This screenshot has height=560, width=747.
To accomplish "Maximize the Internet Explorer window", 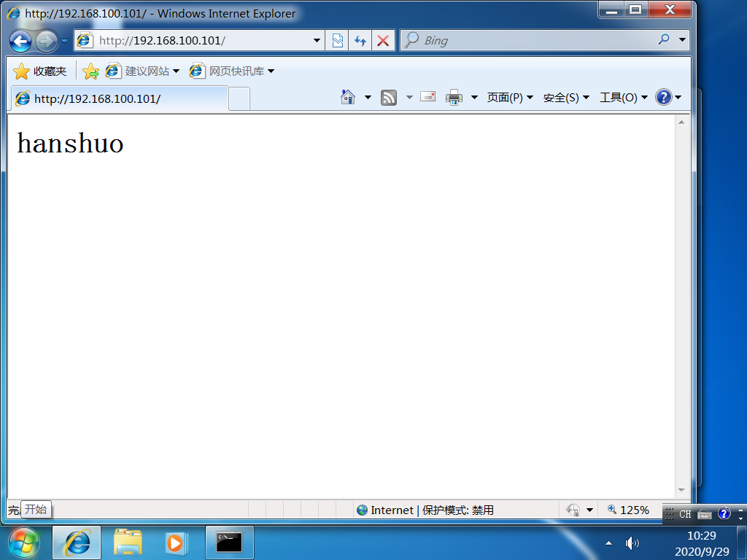I will point(635,10).
